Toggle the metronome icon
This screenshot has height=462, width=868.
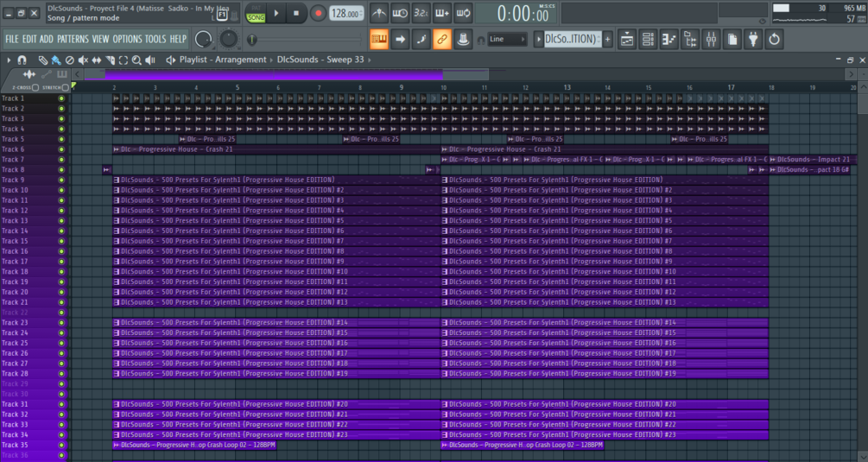pyautogui.click(x=379, y=13)
